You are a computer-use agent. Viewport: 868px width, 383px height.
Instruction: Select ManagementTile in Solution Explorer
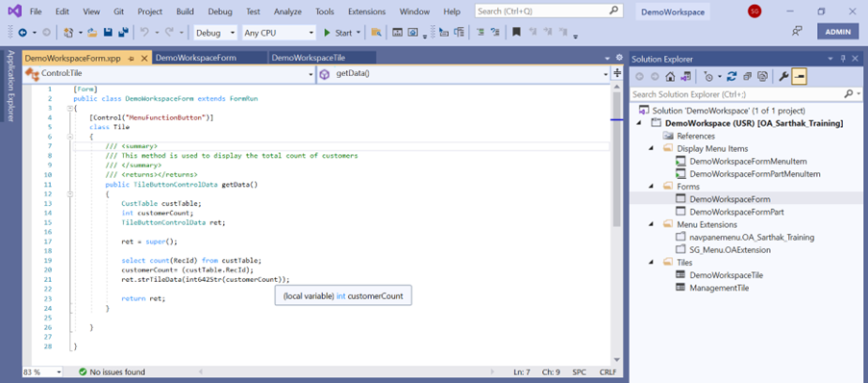[719, 288]
